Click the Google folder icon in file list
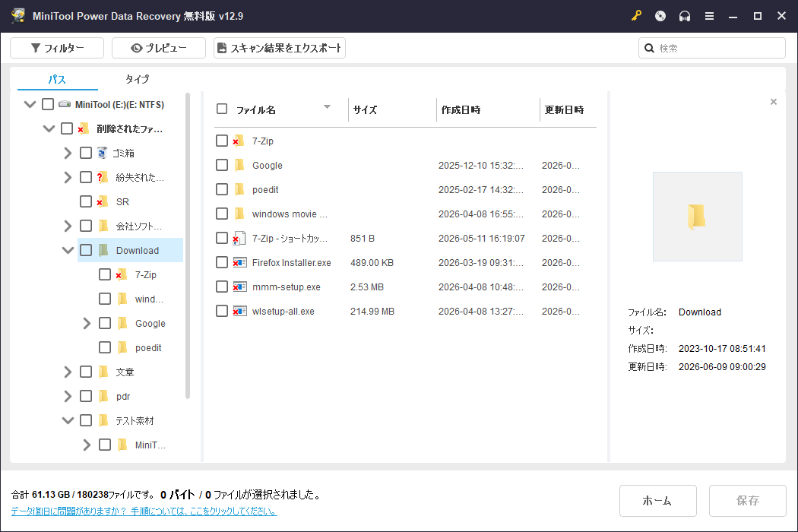798x532 pixels. (x=239, y=165)
